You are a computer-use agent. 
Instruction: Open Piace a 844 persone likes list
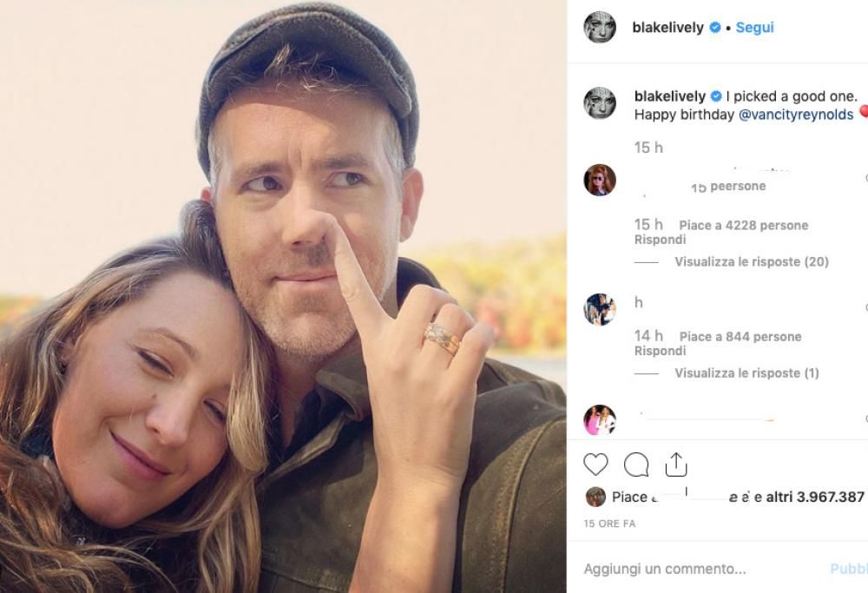point(740,336)
